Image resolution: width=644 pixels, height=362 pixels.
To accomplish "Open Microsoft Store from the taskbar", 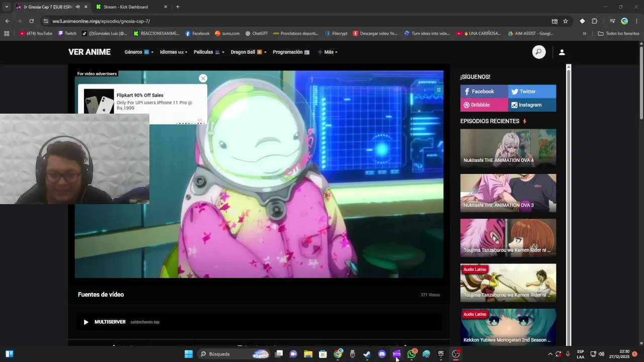I will 323,354.
